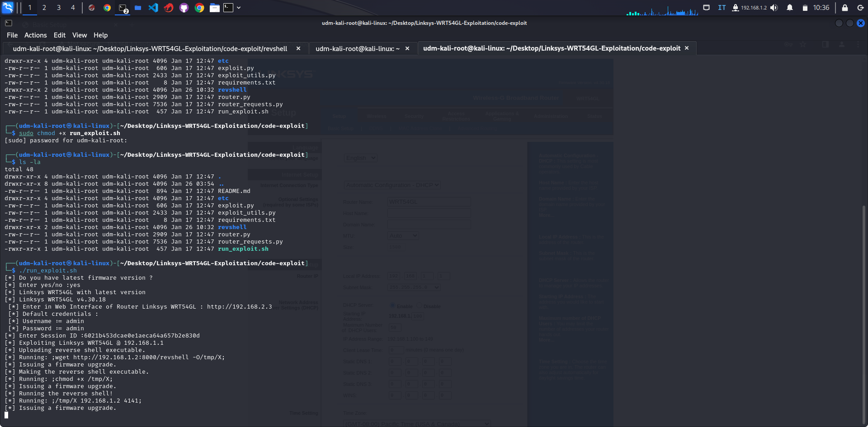Open the Kali applications menu
Screen dimensions: 868x427
click(8, 8)
